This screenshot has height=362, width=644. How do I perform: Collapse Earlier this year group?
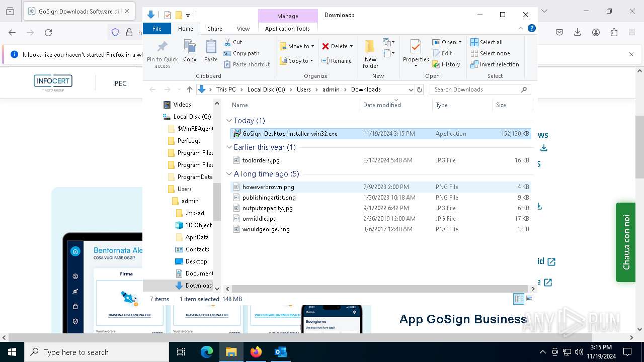(x=229, y=147)
